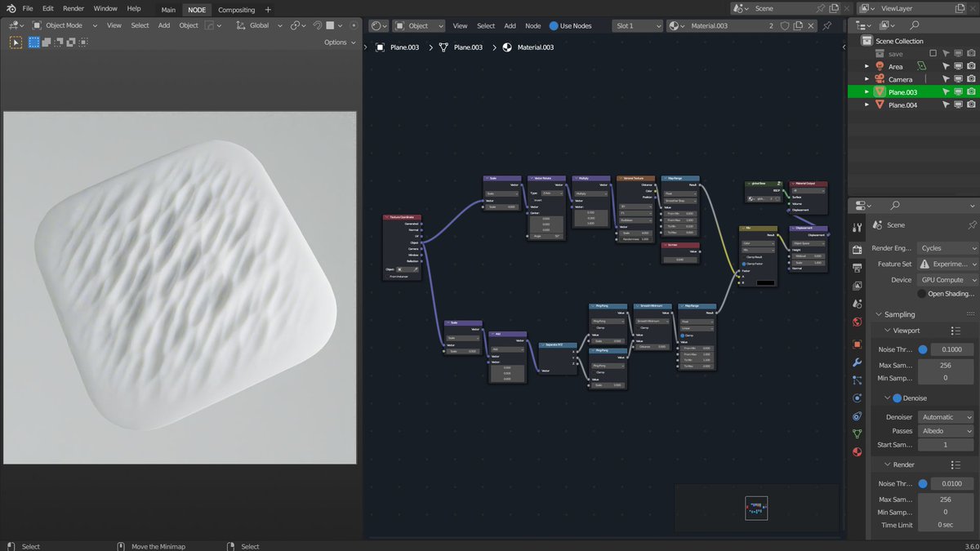Pin the Scene properties context

click(x=971, y=224)
